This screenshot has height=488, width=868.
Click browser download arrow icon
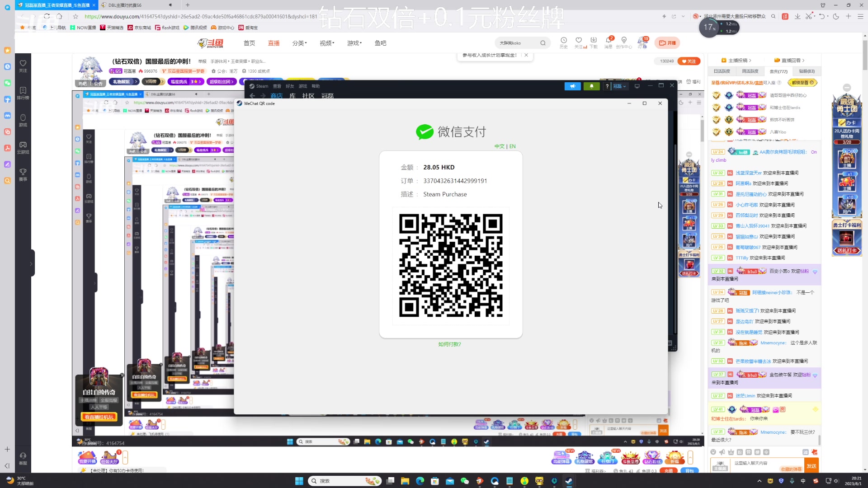(797, 16)
